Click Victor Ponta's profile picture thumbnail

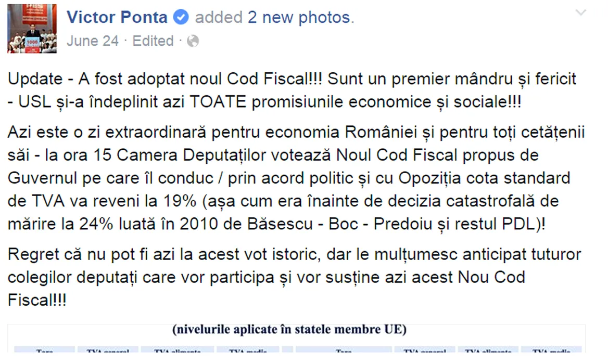click(32, 29)
